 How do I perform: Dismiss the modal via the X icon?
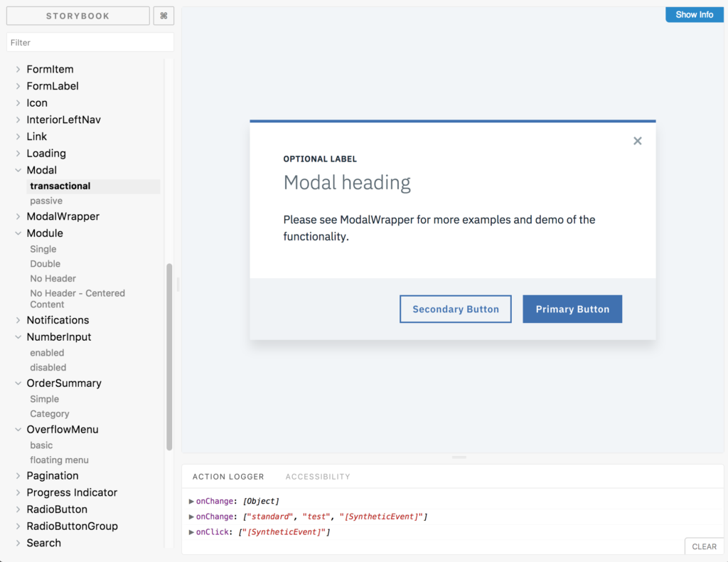[637, 141]
